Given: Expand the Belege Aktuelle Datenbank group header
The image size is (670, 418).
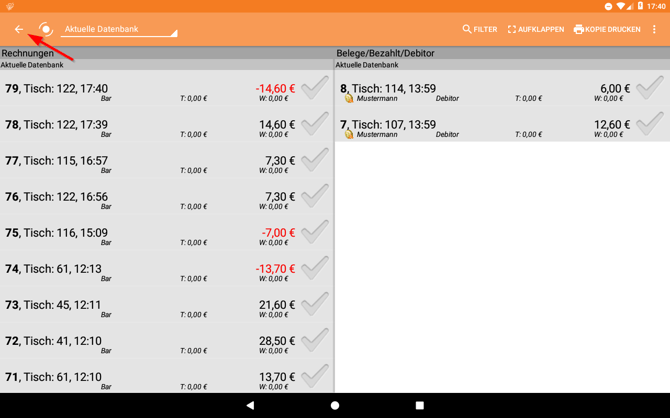Looking at the screenshot, I should [500, 65].
